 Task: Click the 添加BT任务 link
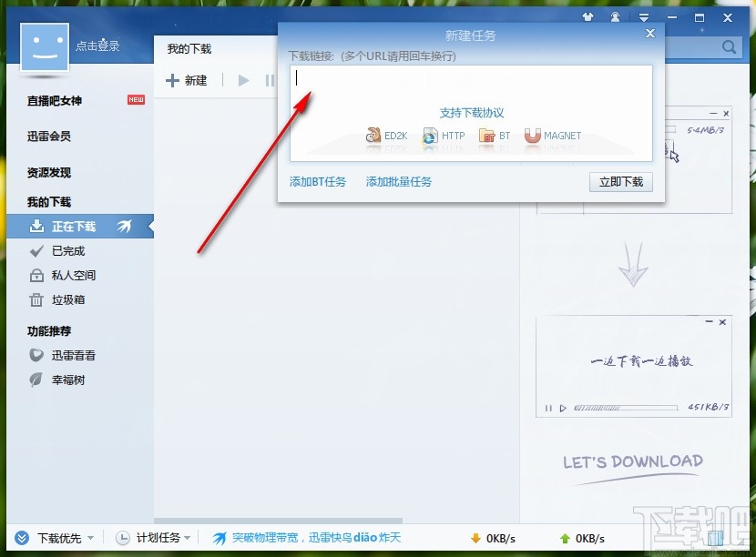[x=318, y=182]
